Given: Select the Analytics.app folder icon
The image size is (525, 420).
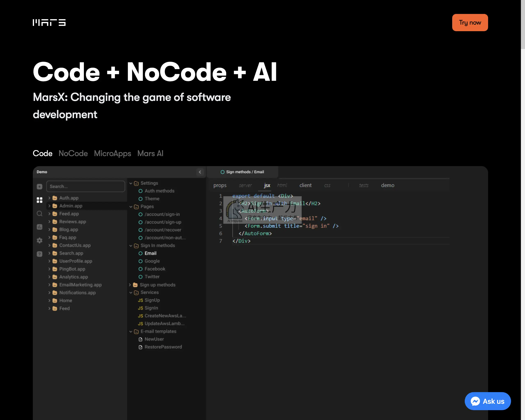Looking at the screenshot, I should click(x=55, y=277).
